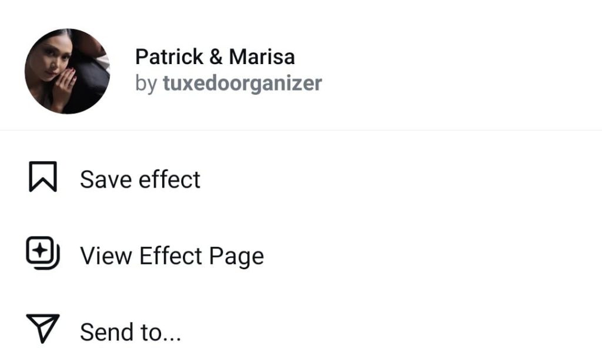Choose the Save effect menu option
The width and height of the screenshot is (602, 364).
tap(301, 179)
